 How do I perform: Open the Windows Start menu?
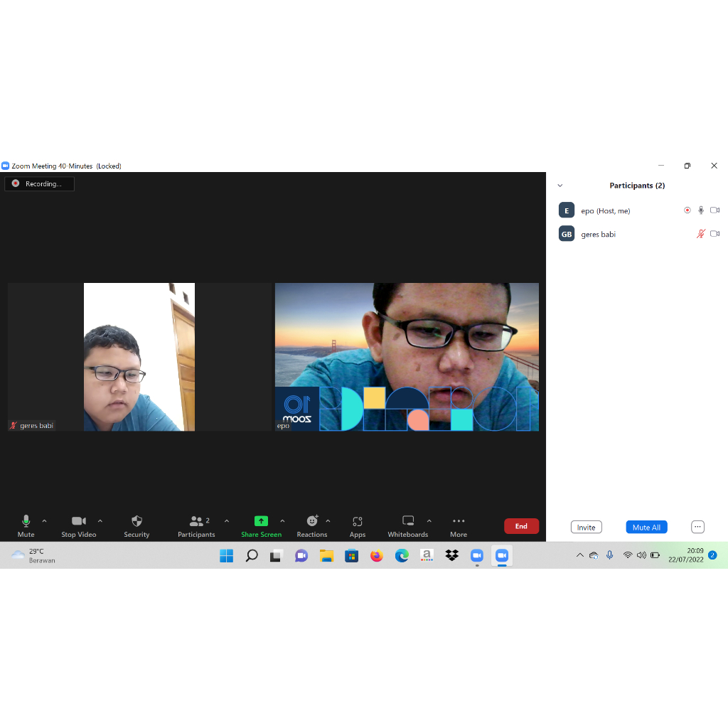pyautogui.click(x=227, y=555)
